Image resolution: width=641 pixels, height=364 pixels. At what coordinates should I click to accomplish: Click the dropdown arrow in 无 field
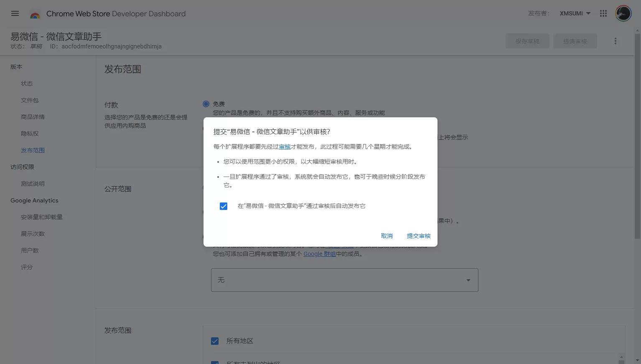468,280
